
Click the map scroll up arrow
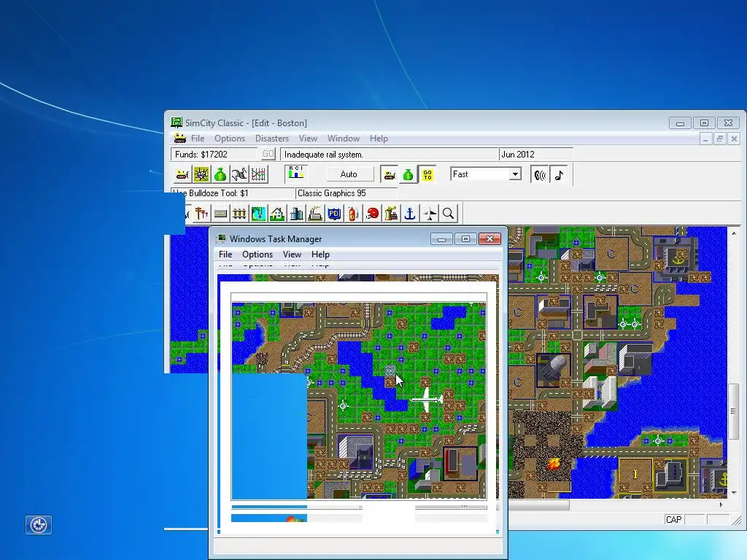click(x=733, y=233)
